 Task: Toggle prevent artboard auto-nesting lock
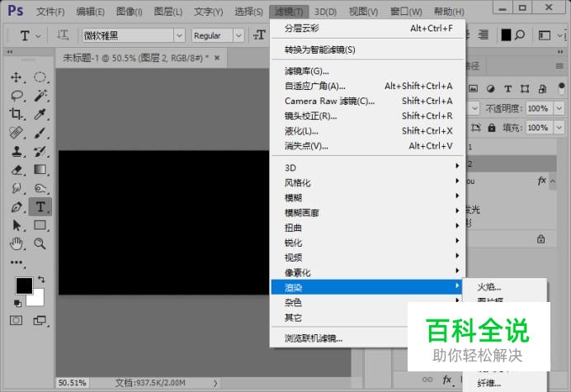(x=475, y=128)
